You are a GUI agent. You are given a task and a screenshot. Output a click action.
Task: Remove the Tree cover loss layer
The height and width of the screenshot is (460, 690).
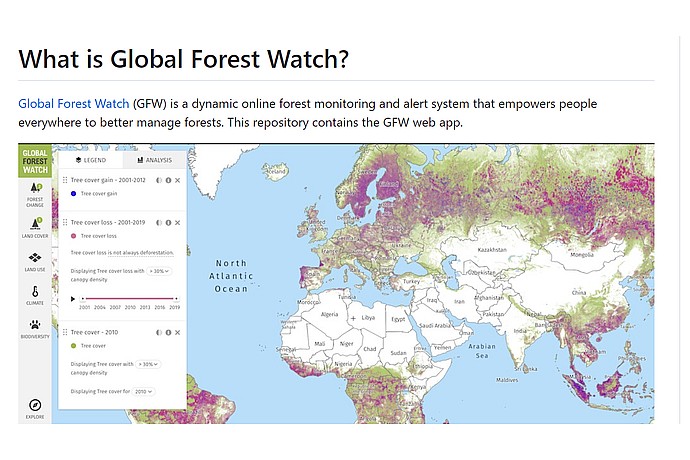tap(177, 223)
